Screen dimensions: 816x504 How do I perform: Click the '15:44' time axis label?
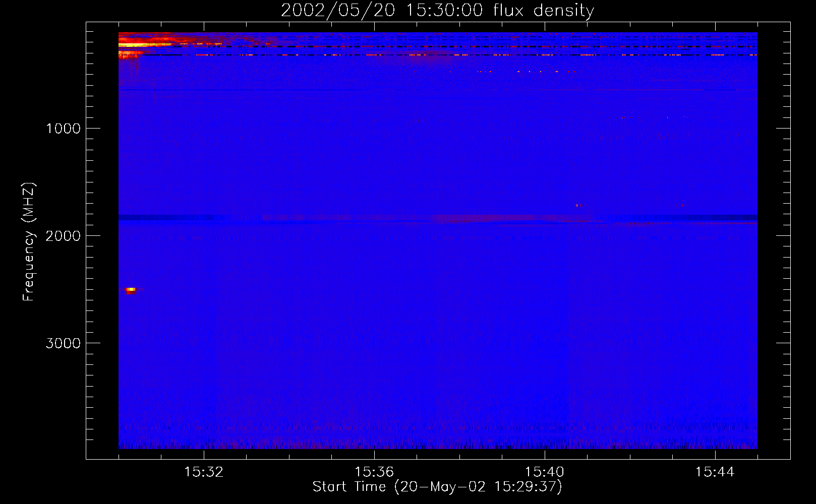coord(715,472)
